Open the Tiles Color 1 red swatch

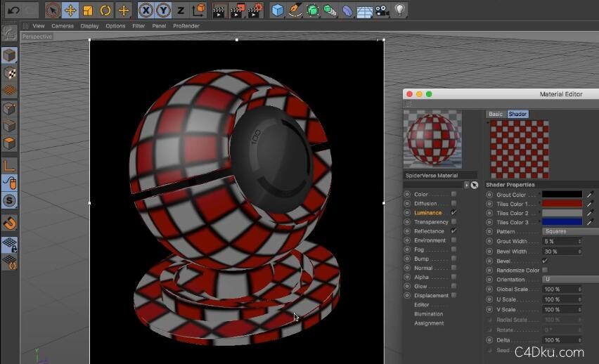[562, 204]
